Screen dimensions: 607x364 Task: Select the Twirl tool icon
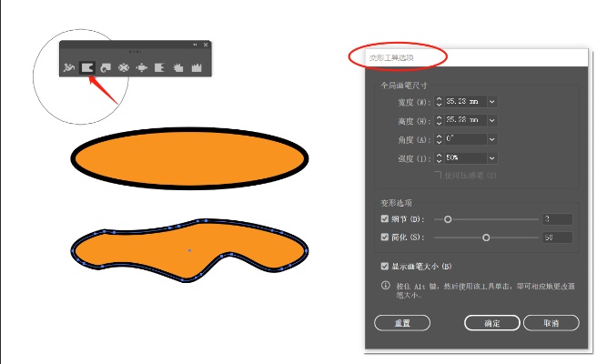[106, 67]
